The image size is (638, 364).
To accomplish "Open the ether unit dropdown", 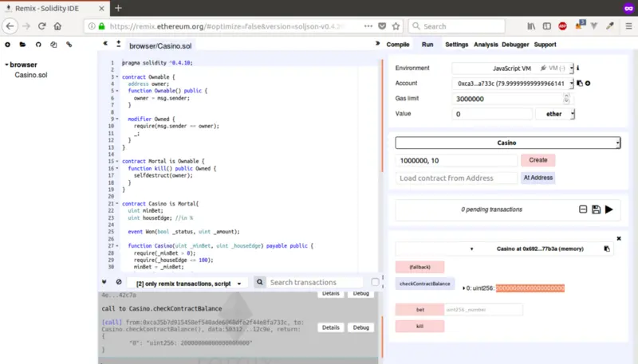I will pos(555,114).
